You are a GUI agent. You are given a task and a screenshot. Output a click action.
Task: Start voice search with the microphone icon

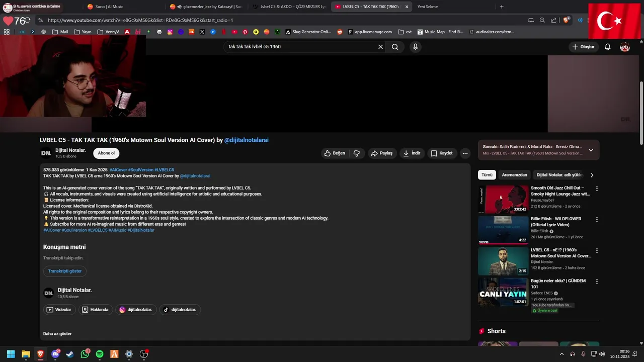click(415, 47)
